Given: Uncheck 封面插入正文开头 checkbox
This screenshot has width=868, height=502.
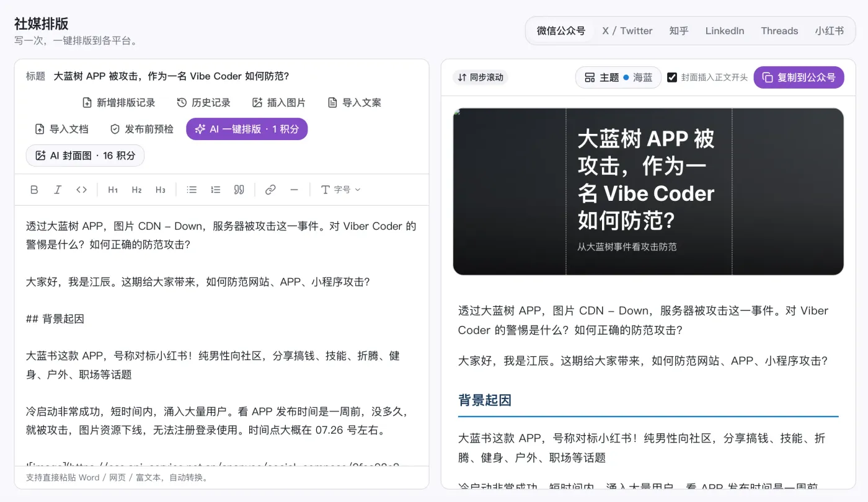Looking at the screenshot, I should [x=672, y=77].
